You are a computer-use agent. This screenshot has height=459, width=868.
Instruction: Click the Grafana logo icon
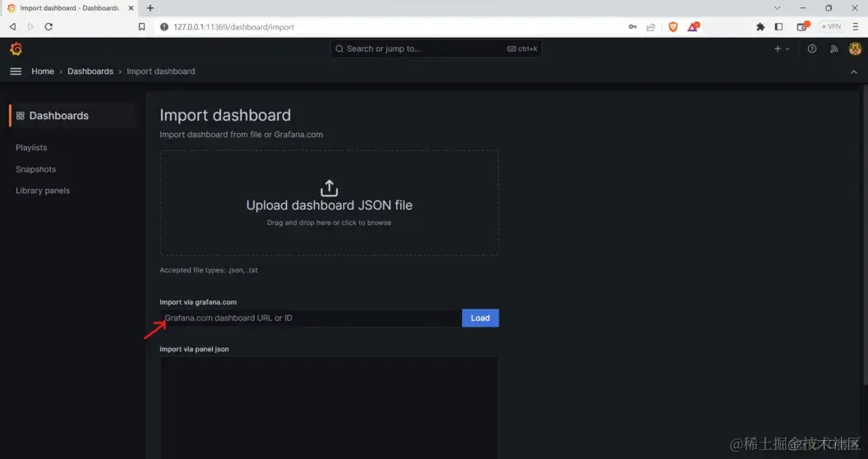click(16, 48)
